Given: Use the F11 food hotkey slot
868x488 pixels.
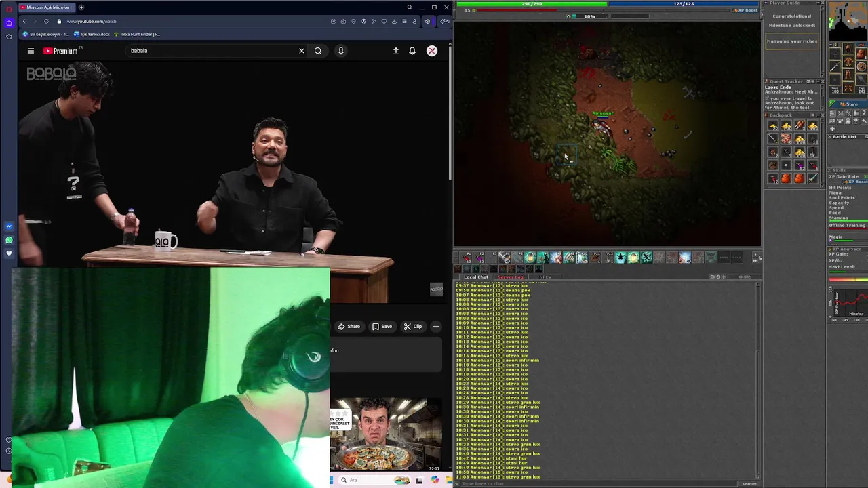Looking at the screenshot, I should (x=595, y=258).
